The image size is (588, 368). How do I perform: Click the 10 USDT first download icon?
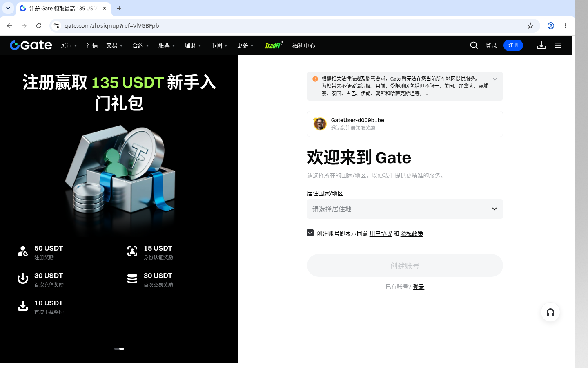pos(23,306)
